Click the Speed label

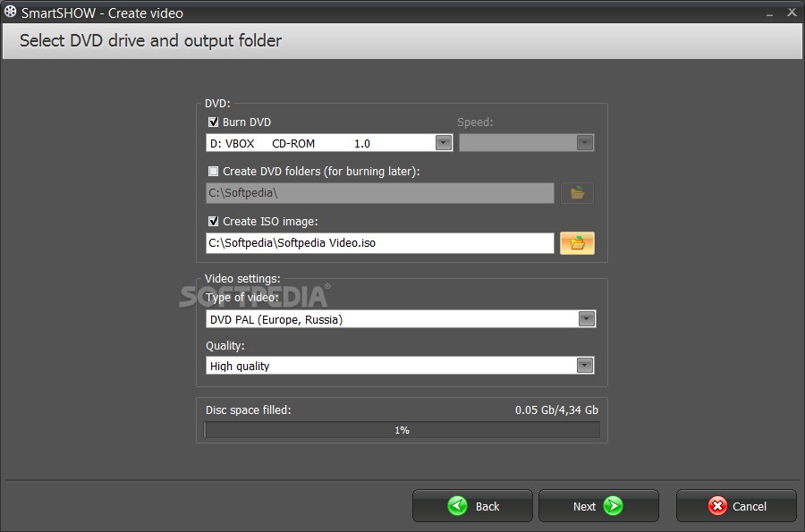475,122
